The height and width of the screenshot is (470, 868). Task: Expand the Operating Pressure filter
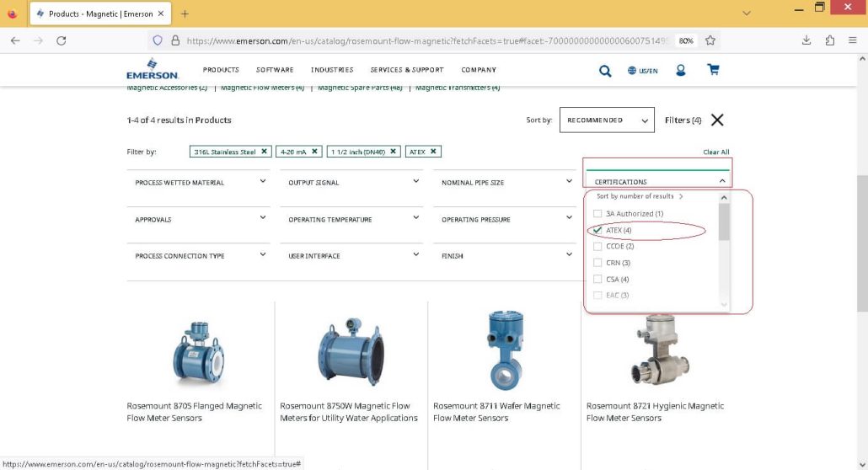505,219
